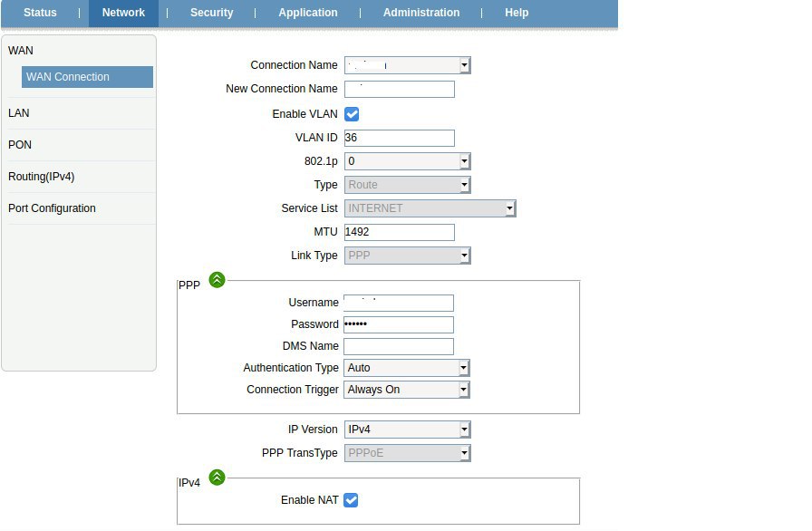
Task: Open the LAN sidebar section
Action: pos(19,113)
